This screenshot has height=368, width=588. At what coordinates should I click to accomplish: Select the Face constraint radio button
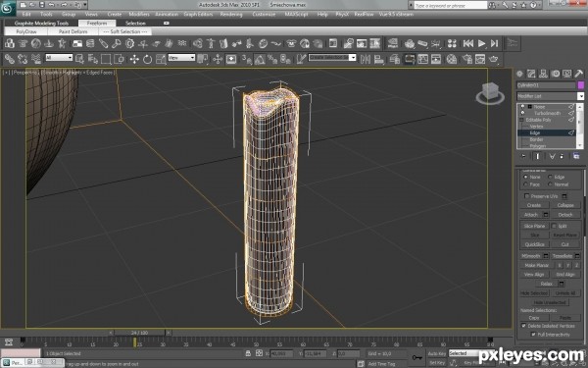tap(525, 184)
